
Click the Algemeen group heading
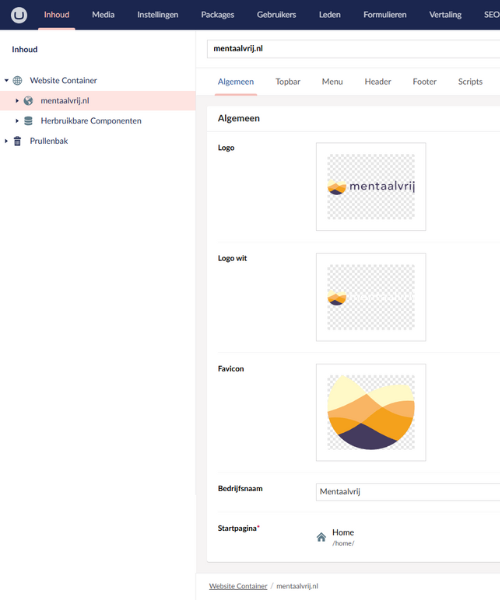239,119
